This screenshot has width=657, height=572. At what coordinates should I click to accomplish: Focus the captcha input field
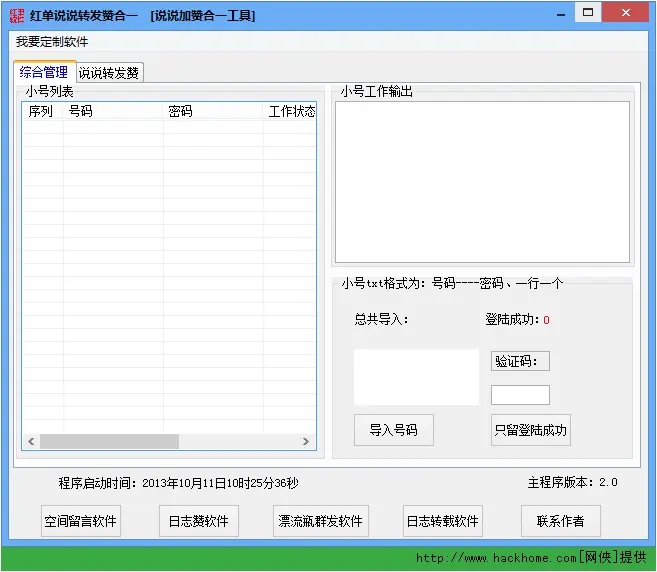(520, 395)
